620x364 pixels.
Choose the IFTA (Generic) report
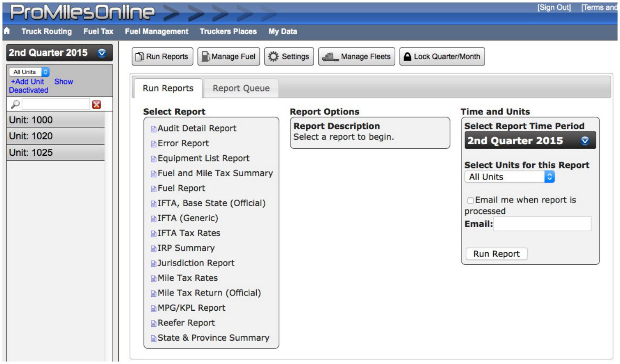pos(188,218)
